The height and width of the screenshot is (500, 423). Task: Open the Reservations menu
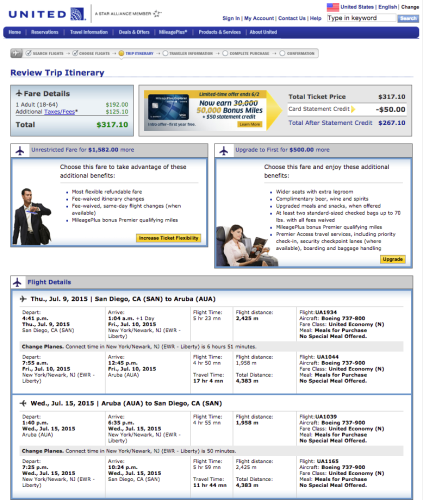coord(45,32)
